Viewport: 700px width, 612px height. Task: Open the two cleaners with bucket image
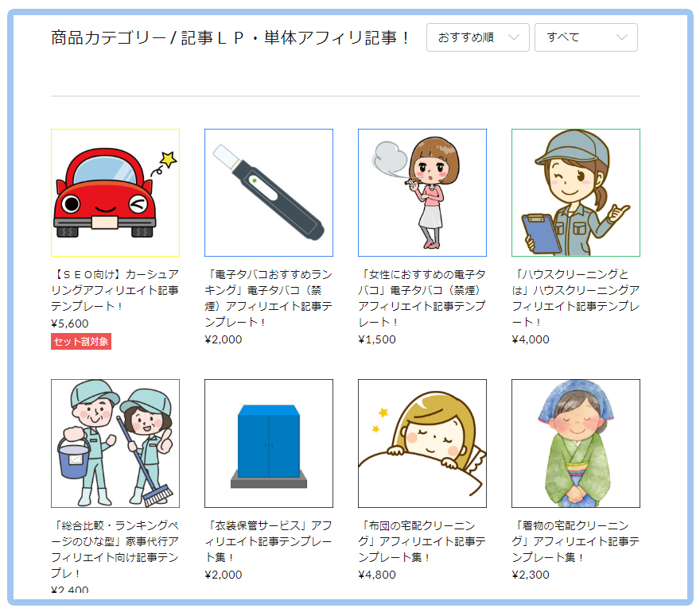click(115, 444)
